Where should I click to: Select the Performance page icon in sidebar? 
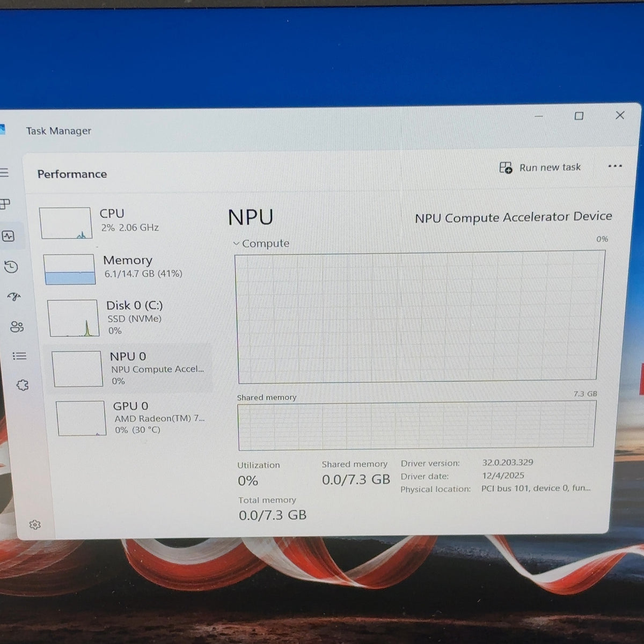(8, 236)
